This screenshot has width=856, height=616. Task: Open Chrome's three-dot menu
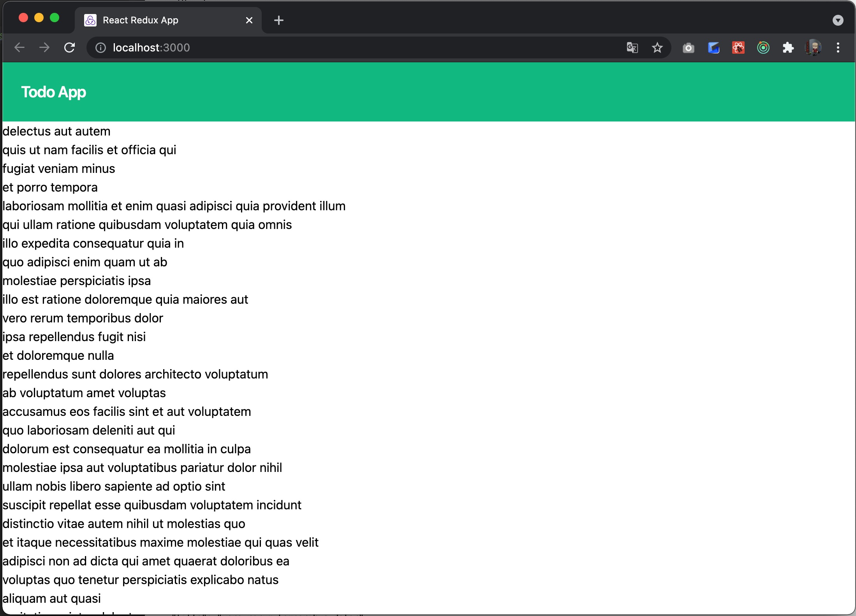tap(838, 48)
